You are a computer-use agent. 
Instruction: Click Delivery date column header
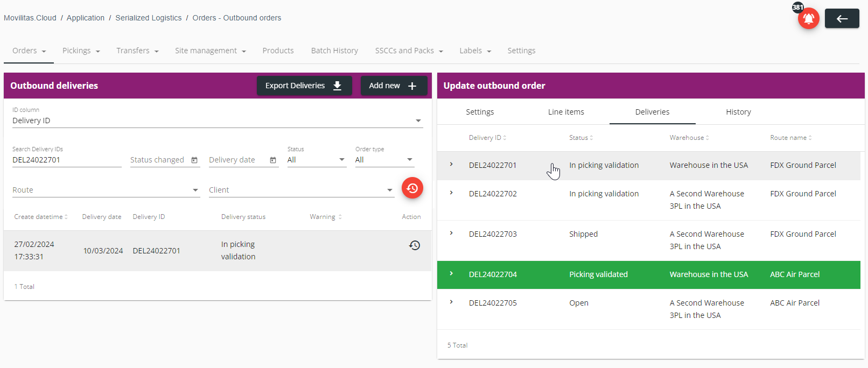pos(102,217)
